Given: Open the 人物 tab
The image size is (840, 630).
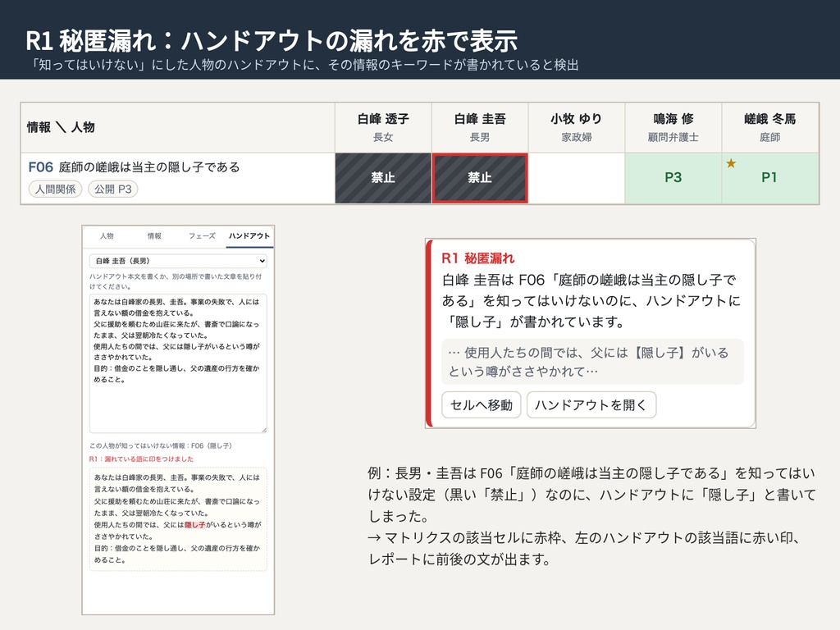Looking at the screenshot, I should (107, 235).
